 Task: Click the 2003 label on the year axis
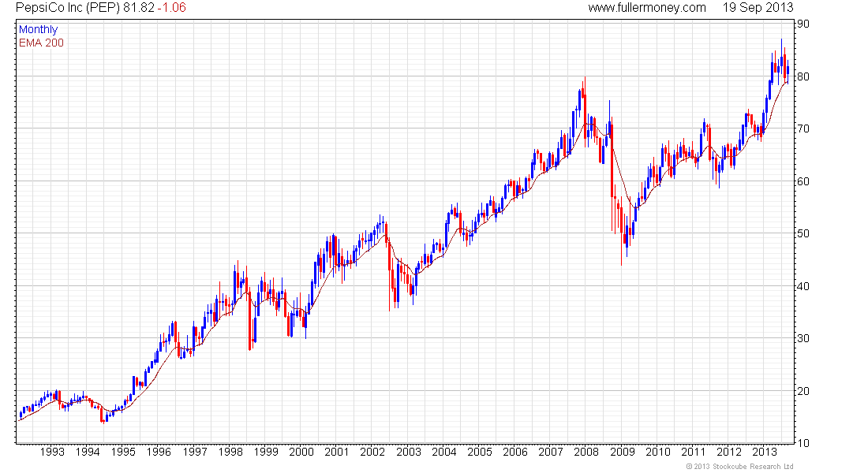(409, 452)
